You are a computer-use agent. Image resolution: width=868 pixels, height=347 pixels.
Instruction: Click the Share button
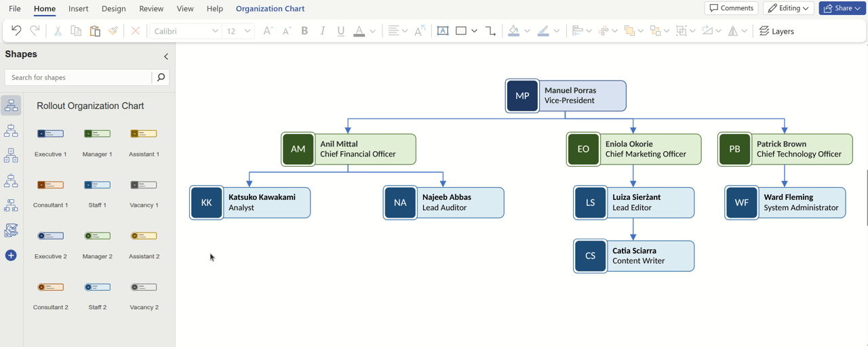coord(843,8)
